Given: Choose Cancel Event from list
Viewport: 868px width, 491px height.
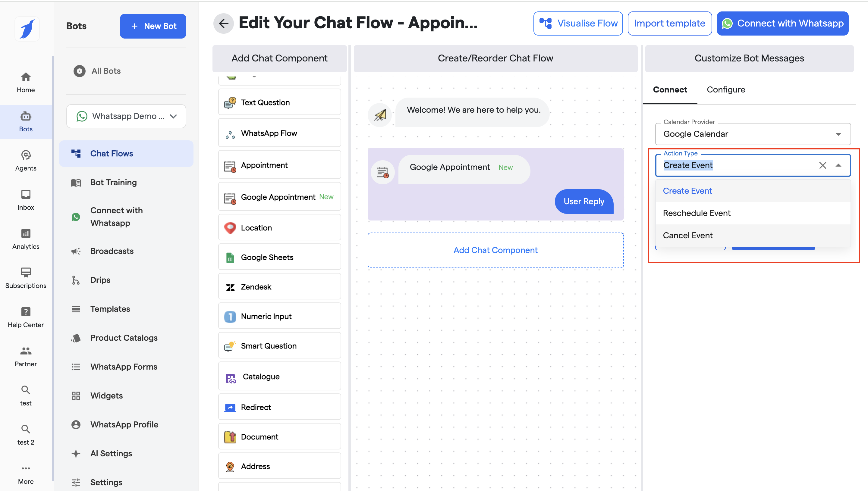Looking at the screenshot, I should tap(687, 235).
